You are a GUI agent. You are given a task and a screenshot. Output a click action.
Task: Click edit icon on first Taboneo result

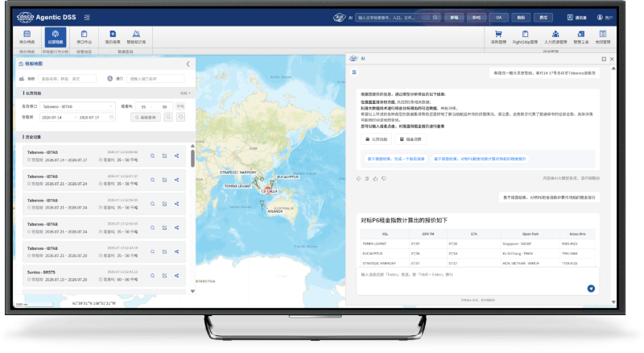[165, 156]
